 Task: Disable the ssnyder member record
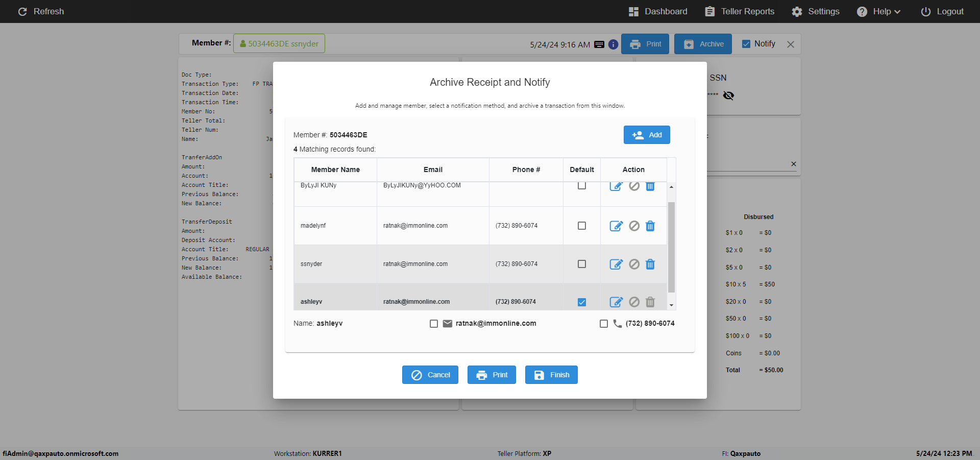pos(634,264)
